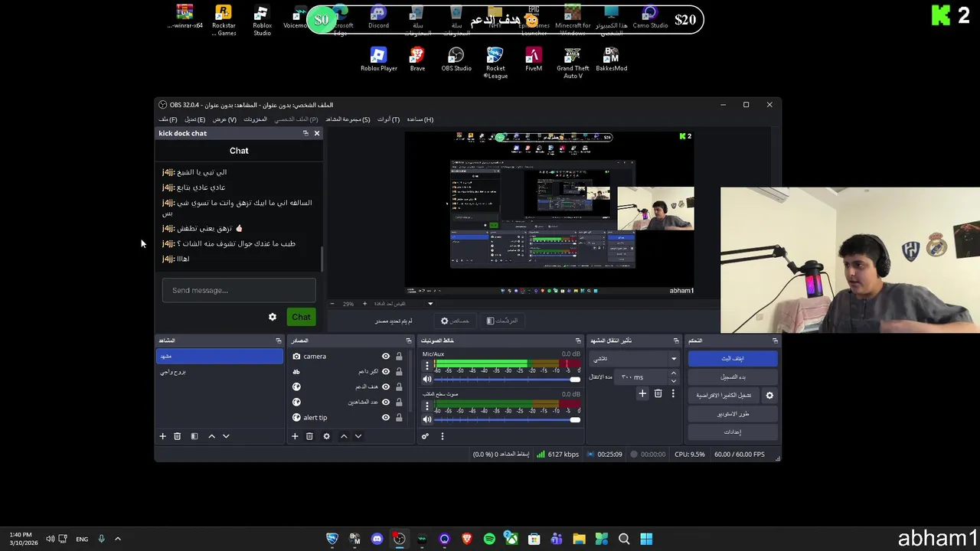Image resolution: width=980 pixels, height=551 pixels.
Task: Open the winrar-x64 desktop icon
Action: [x=185, y=17]
